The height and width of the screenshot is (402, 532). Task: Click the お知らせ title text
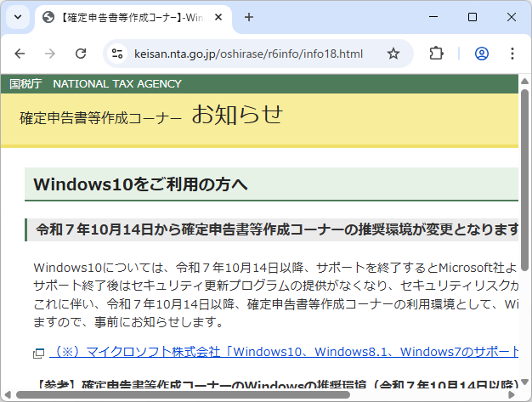point(237,115)
